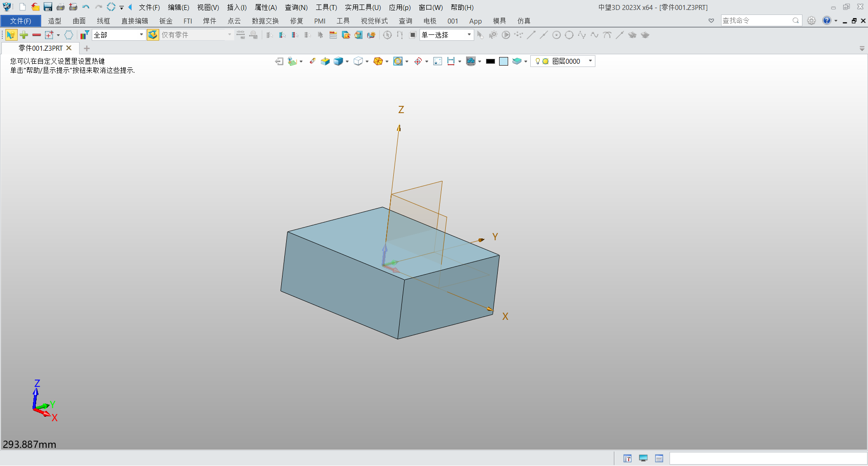This screenshot has width=868, height=466.
Task: Expand the box-select dropdown arrow
Action: point(58,35)
